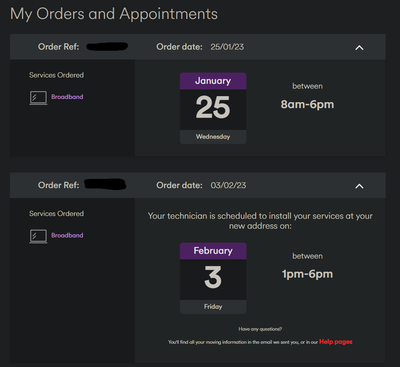400x367 pixels.
Task: Click the 1pm-6pm time slot
Action: click(x=307, y=274)
